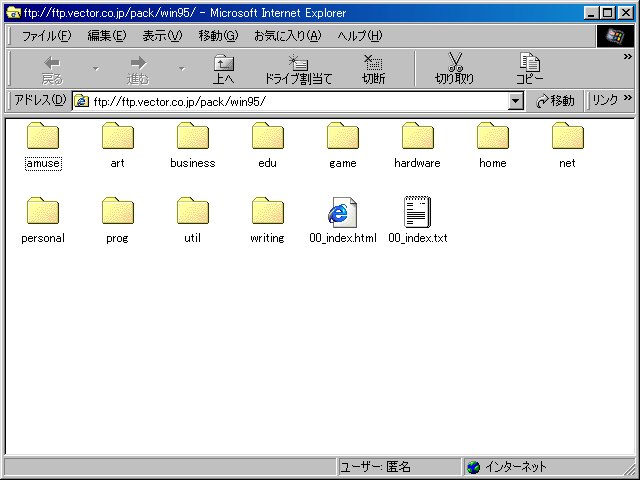The width and height of the screenshot is (640, 480).
Task: Go up one level with 上へ
Action: pos(224,69)
